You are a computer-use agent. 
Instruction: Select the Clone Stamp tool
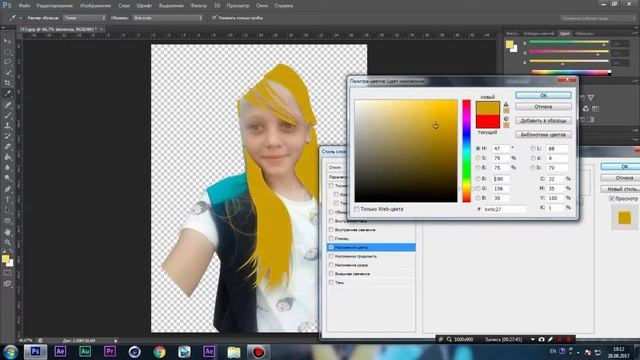point(7,126)
